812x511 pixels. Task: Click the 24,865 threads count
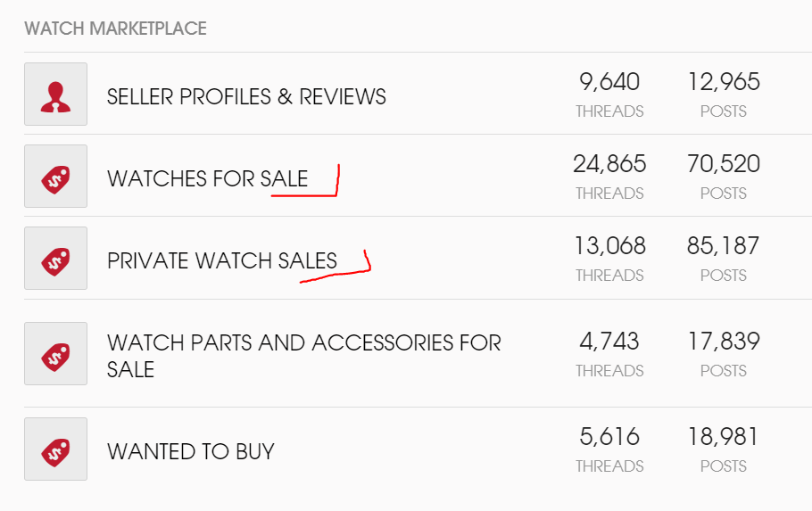(609, 164)
